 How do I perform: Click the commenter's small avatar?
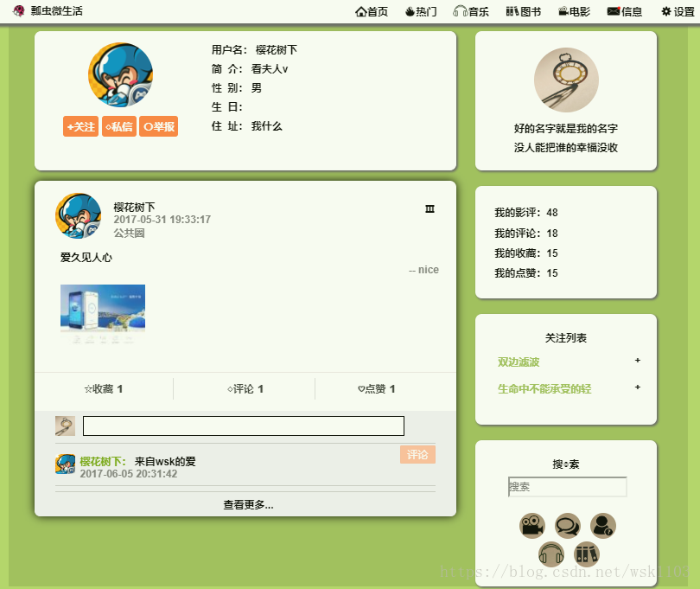pyautogui.click(x=65, y=464)
